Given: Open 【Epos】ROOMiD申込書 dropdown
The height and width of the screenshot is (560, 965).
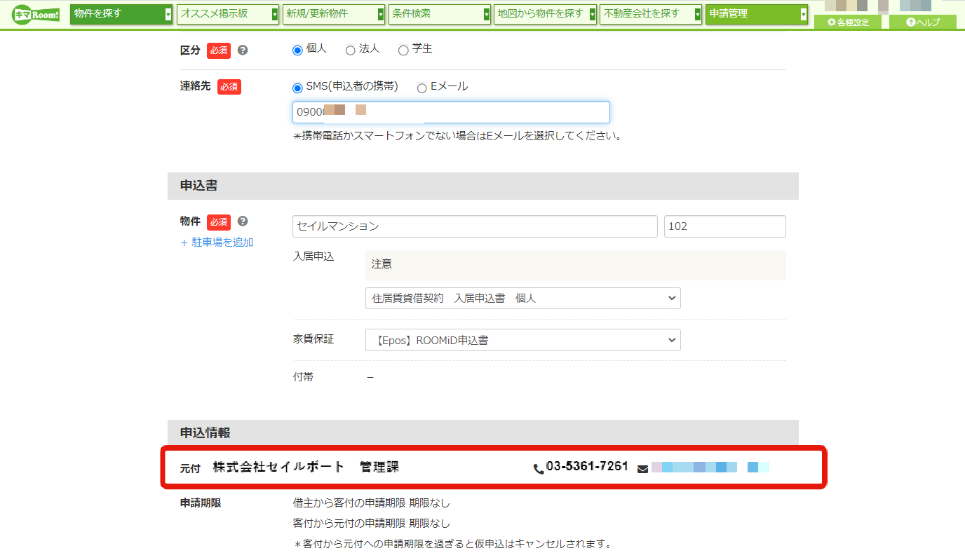Looking at the screenshot, I should (523, 340).
